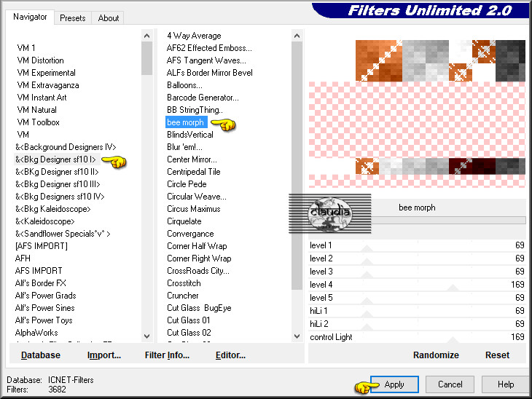
Task: Select &<Bkg Designers sf10 IV> category
Action: coord(60,197)
